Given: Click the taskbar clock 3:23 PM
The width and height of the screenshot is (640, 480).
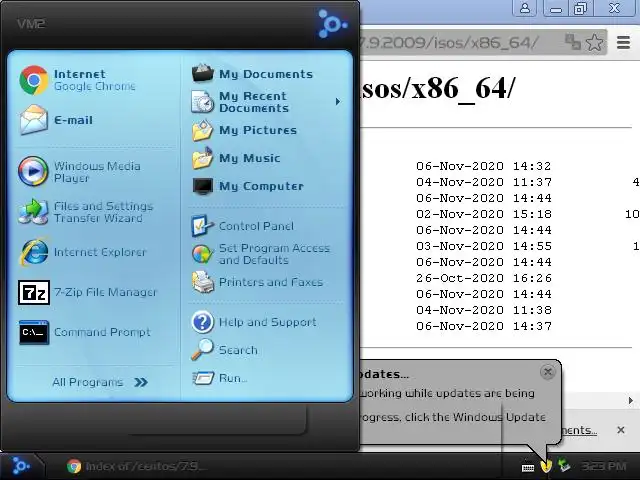Looking at the screenshot, I should click(x=603, y=466).
